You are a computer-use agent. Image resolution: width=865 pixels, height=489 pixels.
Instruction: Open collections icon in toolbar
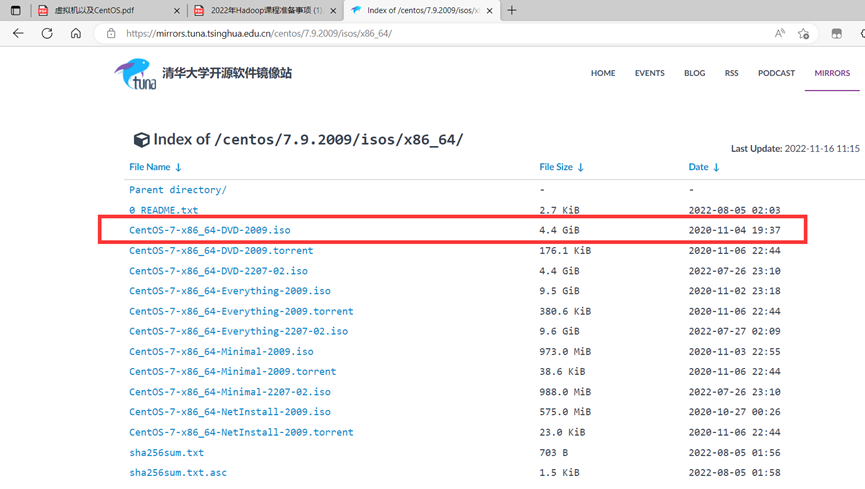coord(836,34)
